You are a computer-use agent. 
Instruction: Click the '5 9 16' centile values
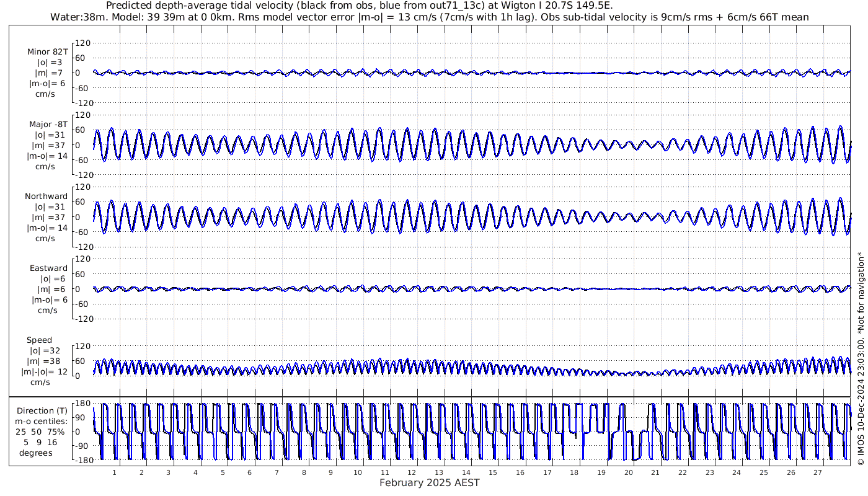pyautogui.click(x=41, y=442)
